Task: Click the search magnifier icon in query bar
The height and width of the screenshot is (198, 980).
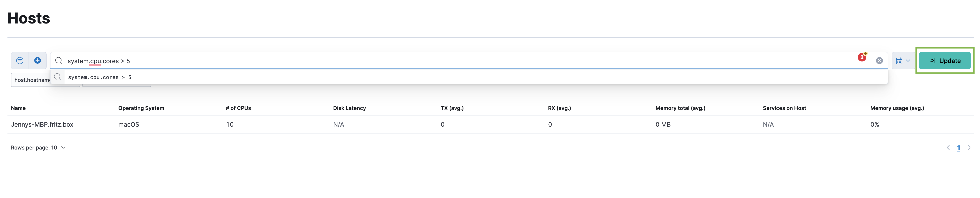Action: [x=59, y=61]
